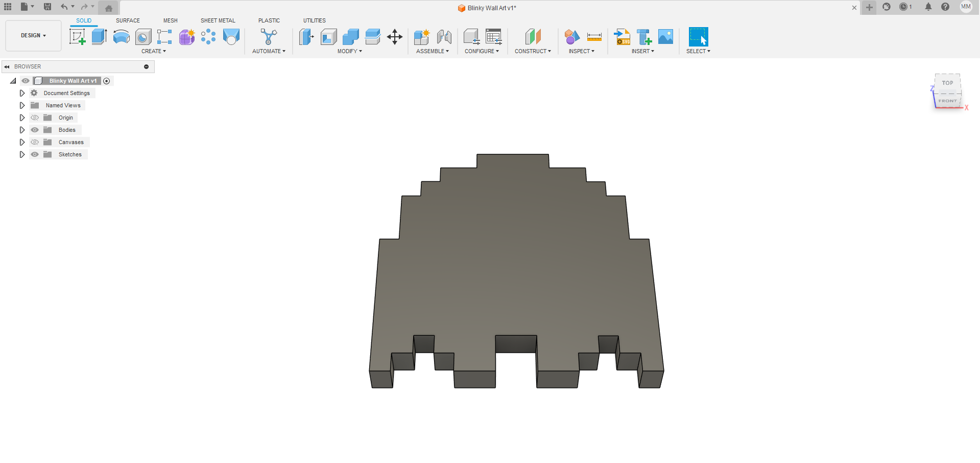The height and width of the screenshot is (463, 980).
Task: Click the Interference inspect icon
Action: (572, 37)
